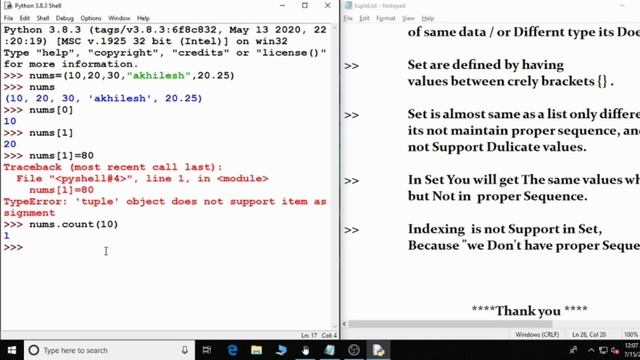Click Notepad's scroll left arrow
Screen dimensions: 640x360
tap(344, 324)
